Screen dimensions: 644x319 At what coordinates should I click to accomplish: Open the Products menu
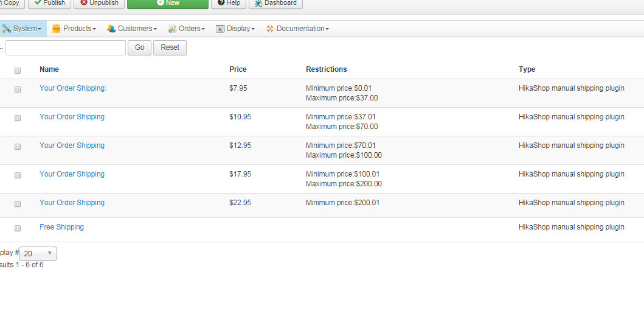click(75, 29)
